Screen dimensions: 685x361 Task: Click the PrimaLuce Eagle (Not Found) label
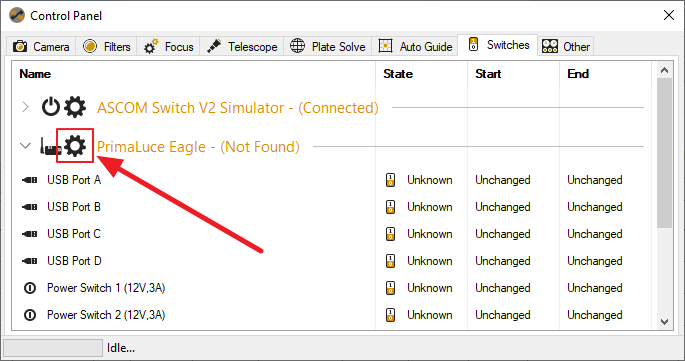click(x=198, y=147)
